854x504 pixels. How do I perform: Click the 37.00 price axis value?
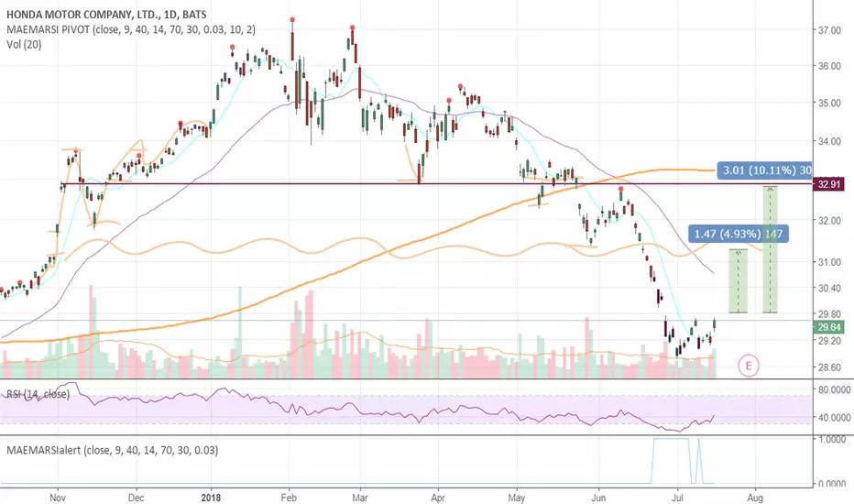[830, 30]
